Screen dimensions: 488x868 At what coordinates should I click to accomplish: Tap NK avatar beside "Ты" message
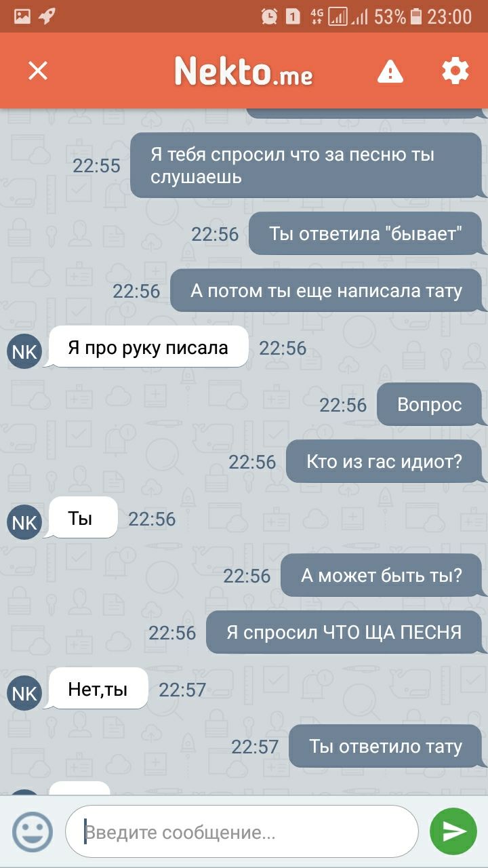pos(24,522)
